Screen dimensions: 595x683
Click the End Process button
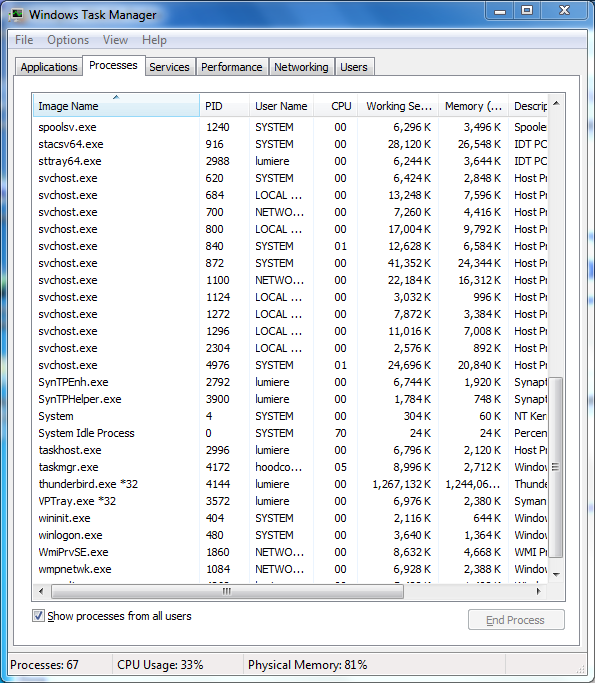[x=516, y=620]
